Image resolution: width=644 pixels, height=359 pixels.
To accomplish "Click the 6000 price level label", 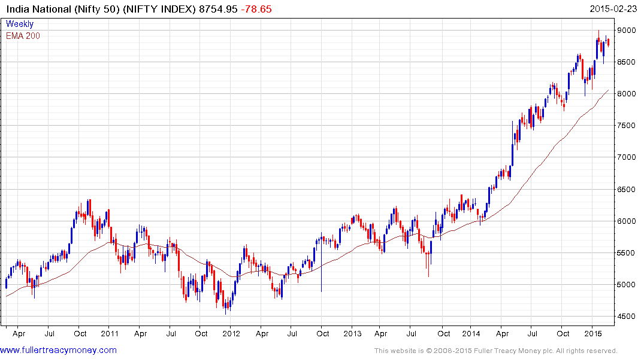I will pos(627,221).
